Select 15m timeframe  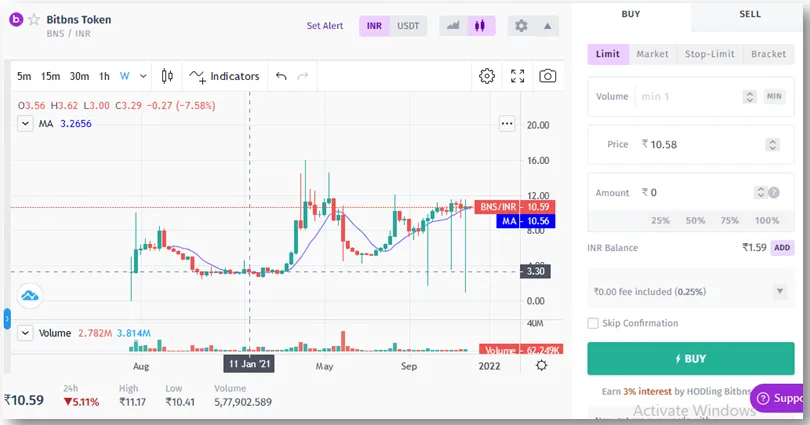pyautogui.click(x=51, y=76)
